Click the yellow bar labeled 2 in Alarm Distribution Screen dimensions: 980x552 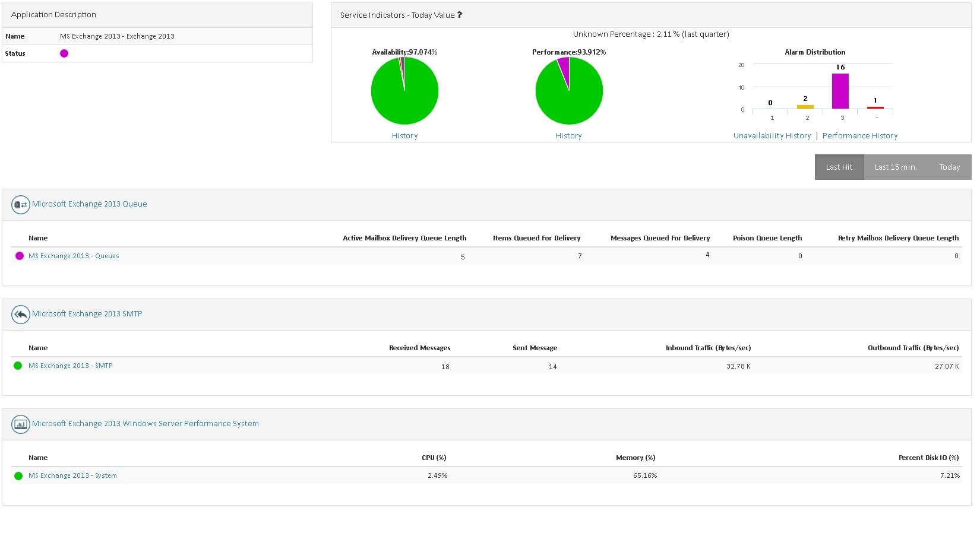click(805, 107)
